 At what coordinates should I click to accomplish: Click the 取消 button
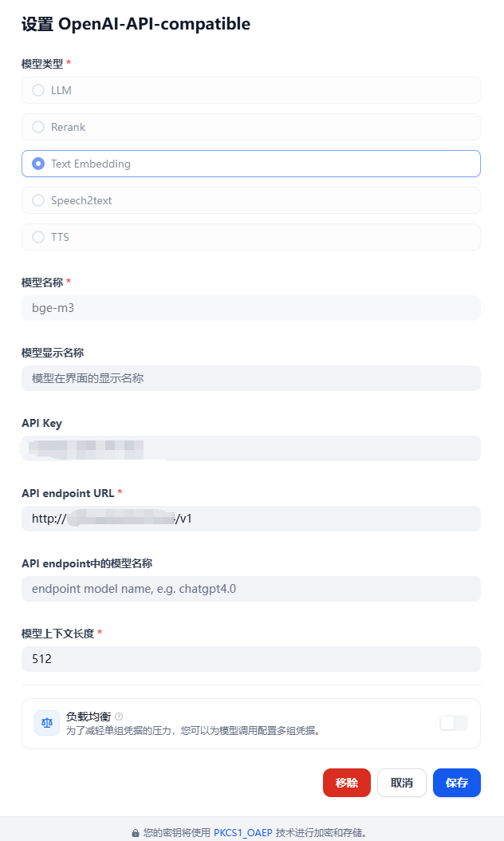tap(402, 783)
